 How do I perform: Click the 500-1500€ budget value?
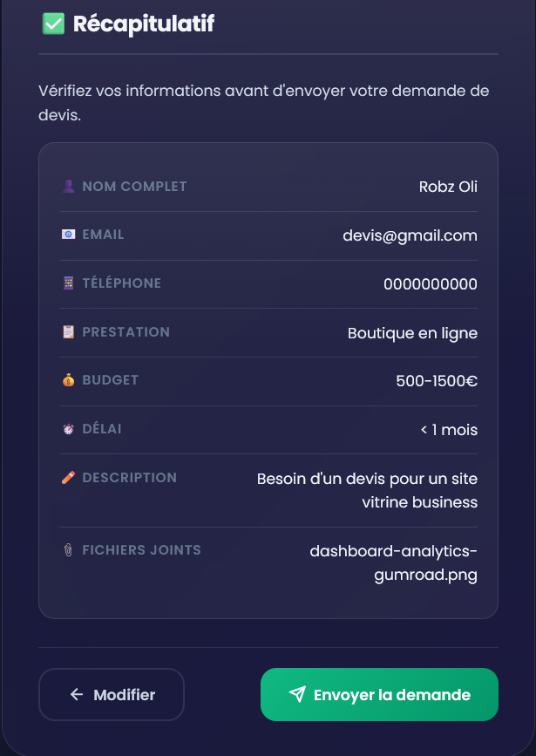(x=436, y=381)
